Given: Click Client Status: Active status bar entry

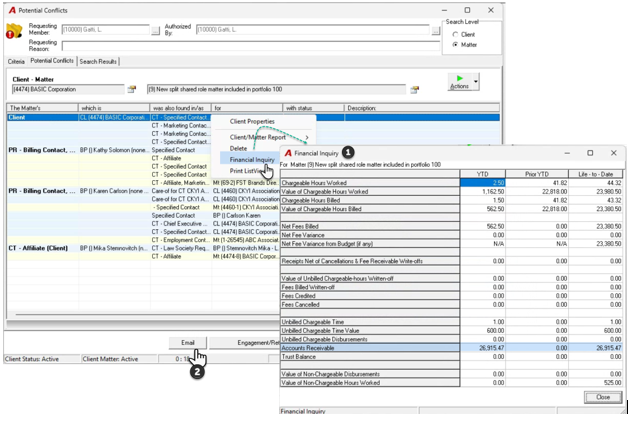Looking at the screenshot, I should 42,359.
